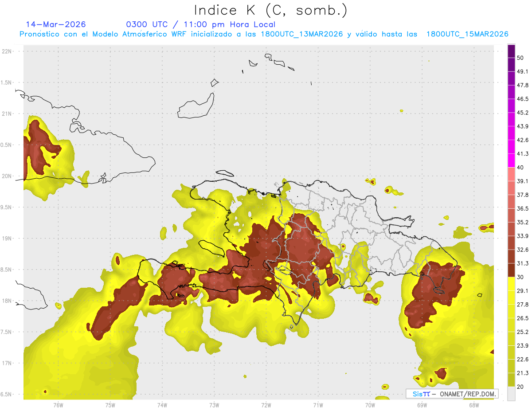The height and width of the screenshot is (411, 532).
Task: Click the '22N' latitude label
Action: pyautogui.click(x=7, y=51)
